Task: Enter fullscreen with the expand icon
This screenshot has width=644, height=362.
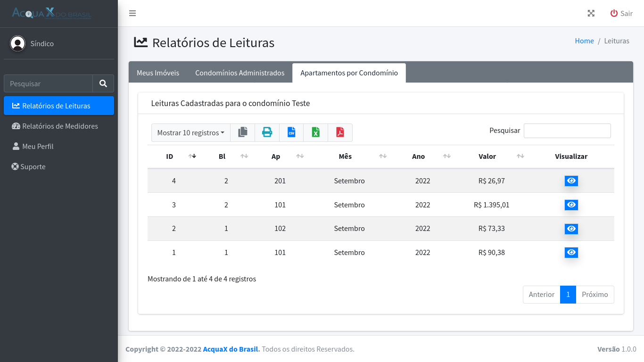Action: 591,13
